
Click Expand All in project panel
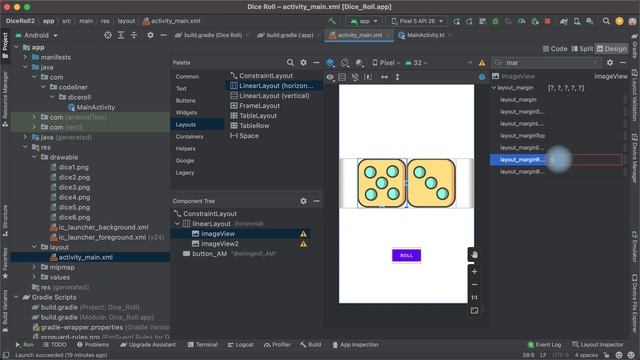tap(121, 36)
